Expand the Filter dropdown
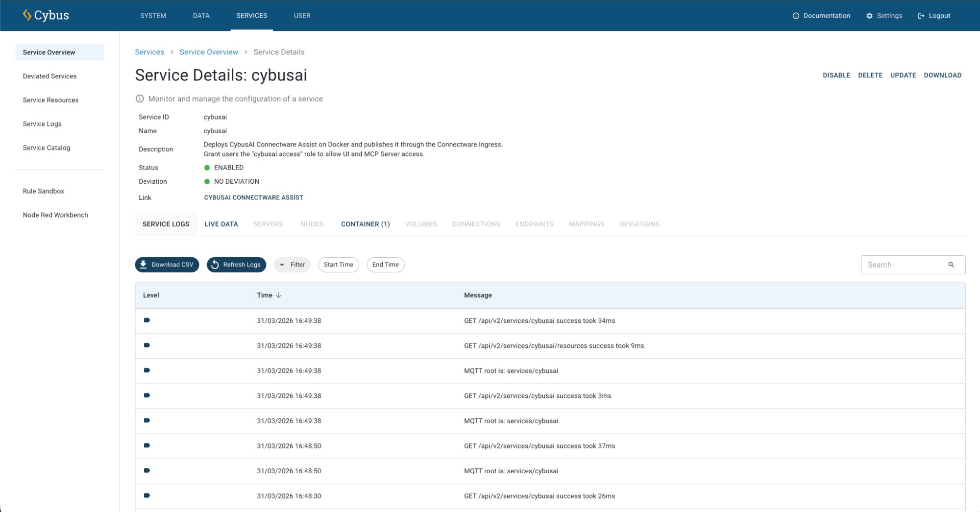The width and height of the screenshot is (980, 512). [292, 265]
